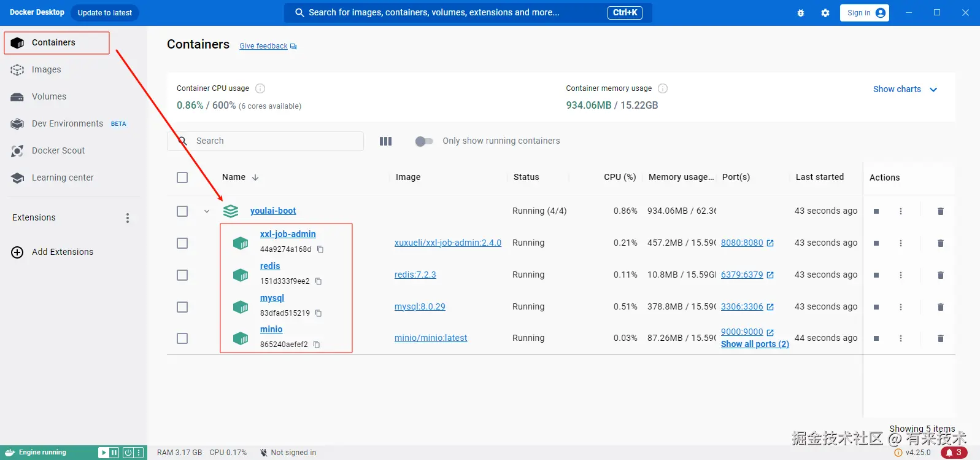Copy the minio container ID

tap(317, 345)
